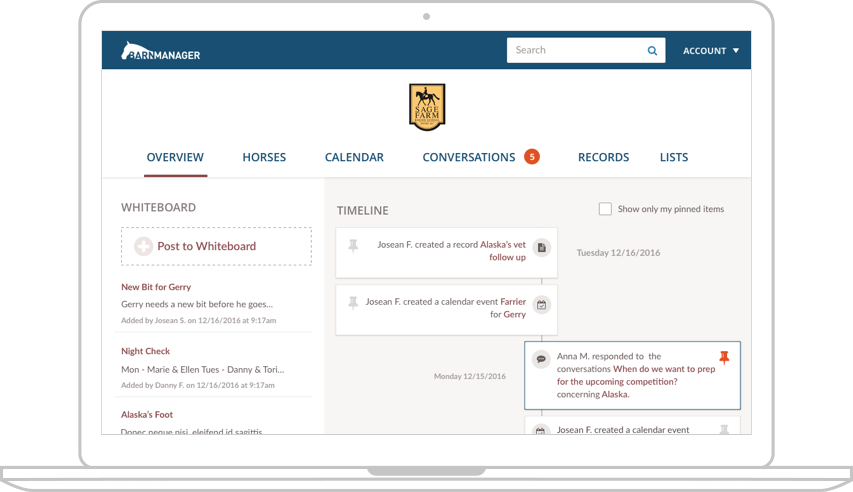
Task: Click the Monday 12/15/2016 date label
Action: click(469, 376)
